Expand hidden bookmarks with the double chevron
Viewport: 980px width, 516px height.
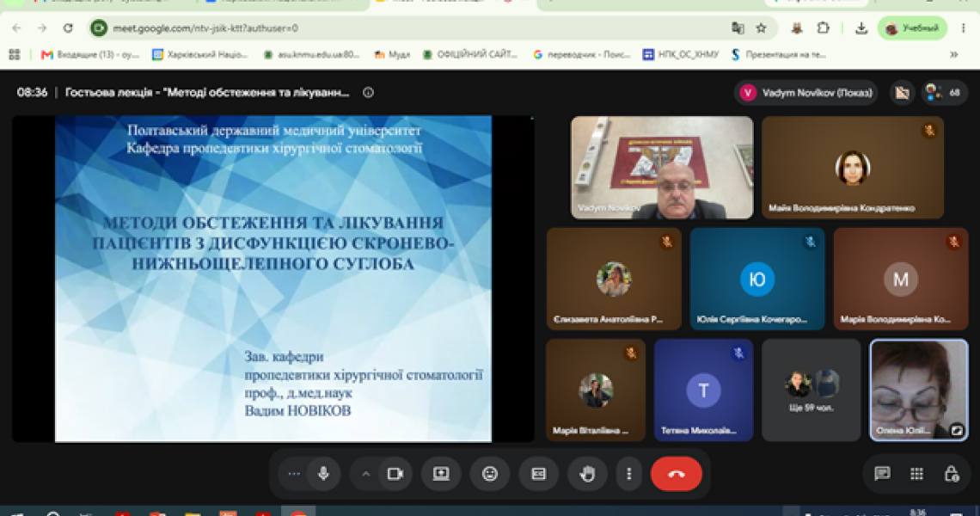pos(953,55)
